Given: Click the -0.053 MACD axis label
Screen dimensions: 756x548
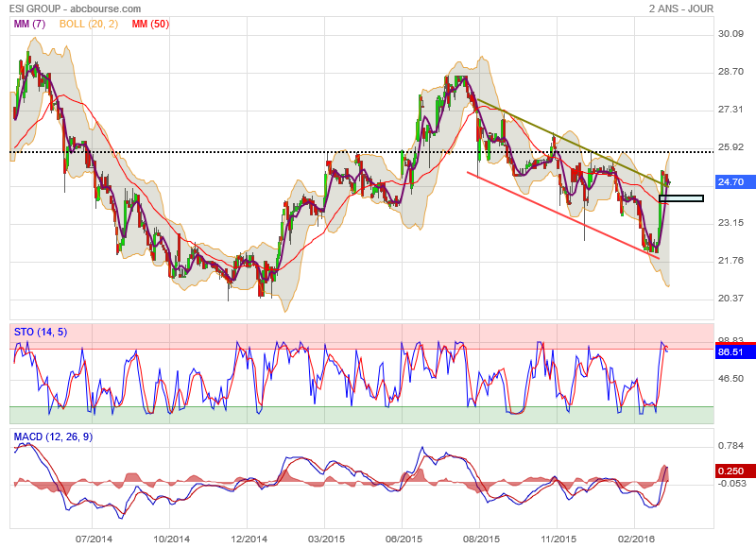Looking at the screenshot, I should coord(731,484).
